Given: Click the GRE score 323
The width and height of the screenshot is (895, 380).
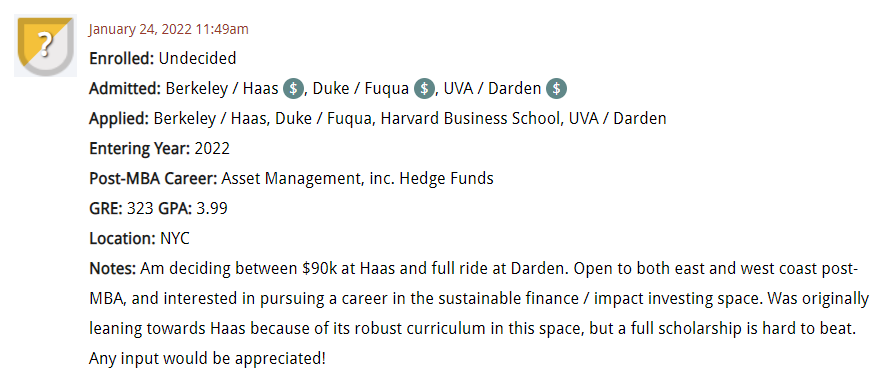Looking at the screenshot, I should 140,208.
